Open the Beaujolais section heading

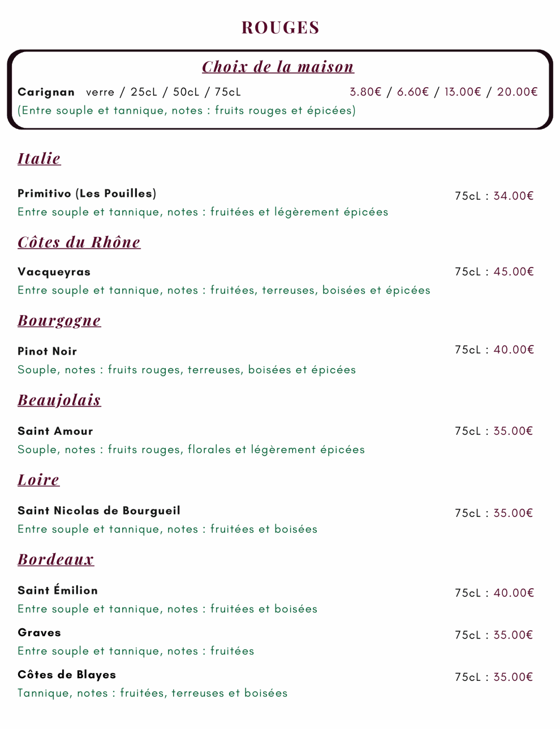tap(59, 400)
